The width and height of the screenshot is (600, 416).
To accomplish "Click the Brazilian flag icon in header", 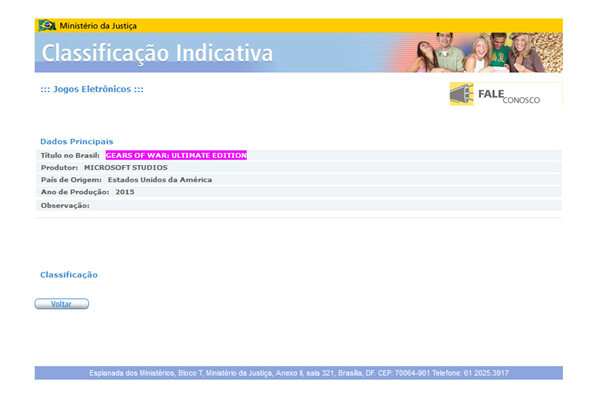I will [46, 25].
